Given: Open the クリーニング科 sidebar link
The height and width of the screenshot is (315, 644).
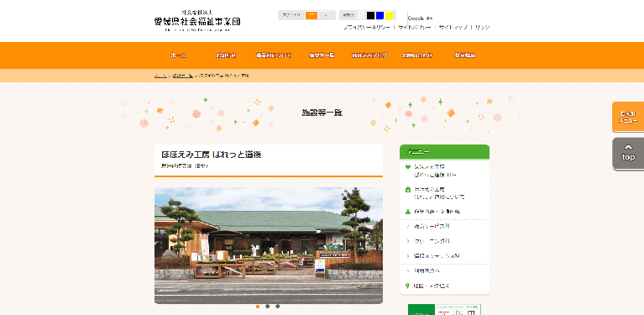Looking at the screenshot, I should [432, 241].
